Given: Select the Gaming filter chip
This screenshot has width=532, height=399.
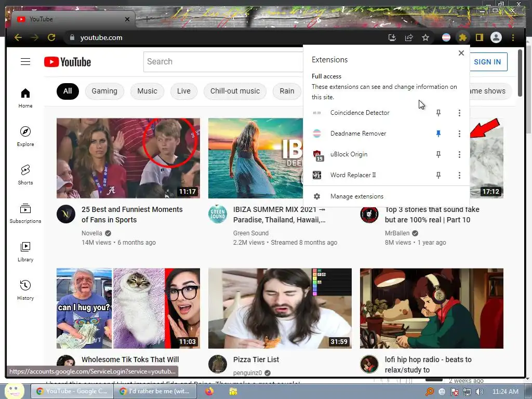Looking at the screenshot, I should point(104,91).
